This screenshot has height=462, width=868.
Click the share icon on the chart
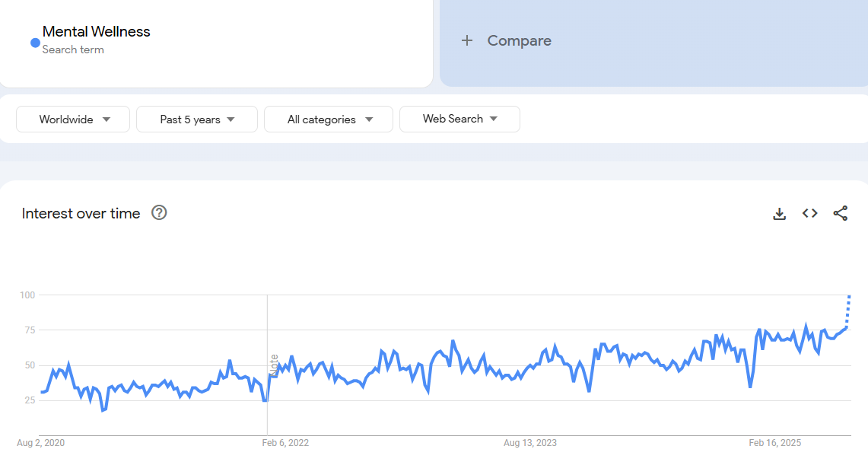pos(840,214)
